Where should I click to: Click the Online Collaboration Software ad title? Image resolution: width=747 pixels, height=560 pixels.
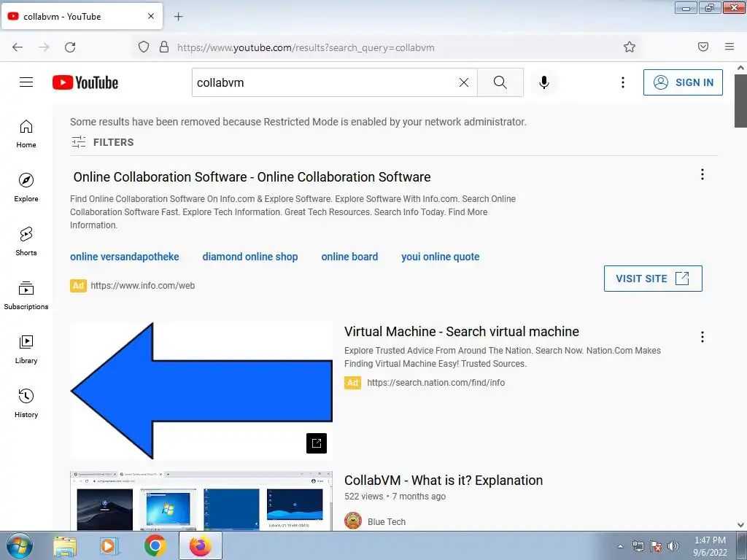point(252,176)
